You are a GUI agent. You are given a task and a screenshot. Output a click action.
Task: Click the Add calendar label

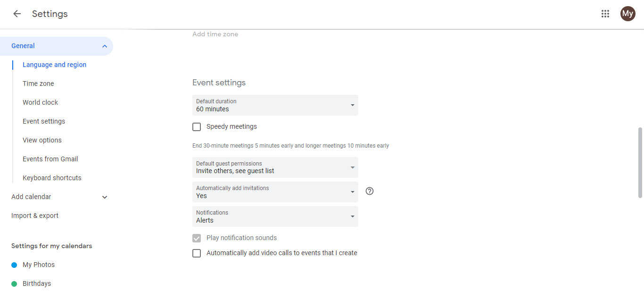pos(31,197)
